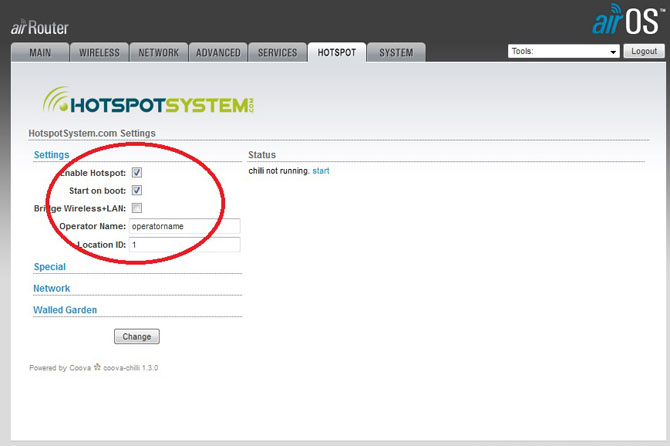Select the HOTSPOT tab
The width and height of the screenshot is (670, 446).
coord(337,52)
